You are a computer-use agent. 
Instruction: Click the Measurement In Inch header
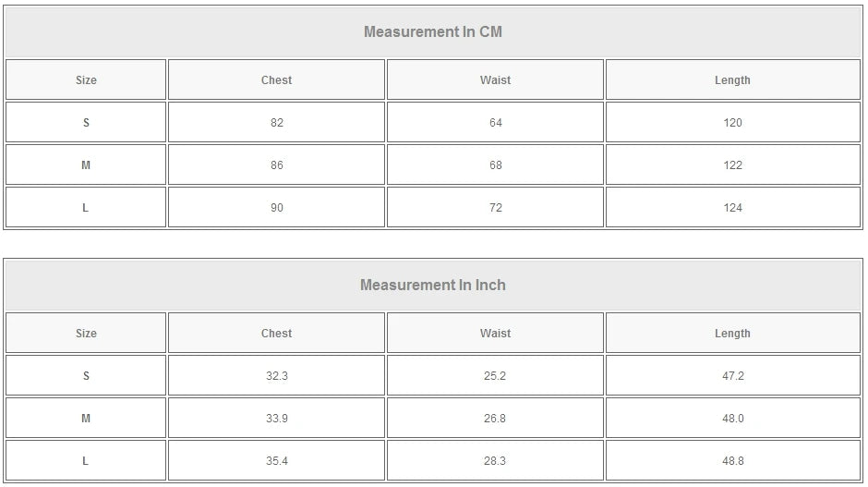(x=433, y=286)
